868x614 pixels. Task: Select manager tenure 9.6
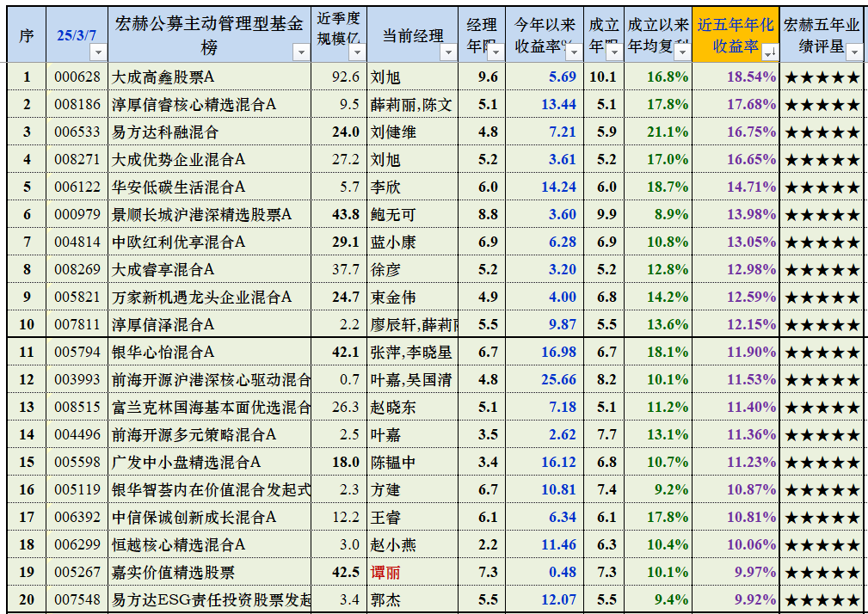click(x=488, y=77)
